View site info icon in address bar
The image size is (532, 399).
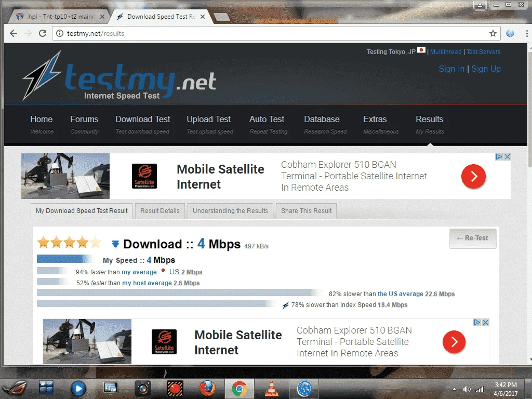60,33
